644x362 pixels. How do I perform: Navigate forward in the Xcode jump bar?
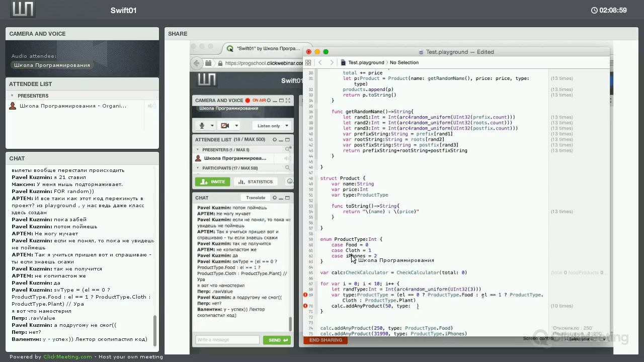pos(332,63)
